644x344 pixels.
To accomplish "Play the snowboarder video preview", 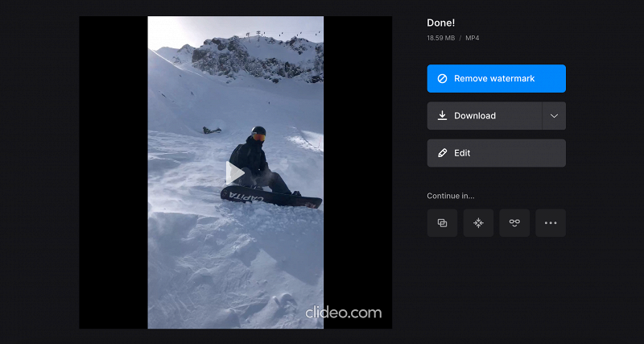I will pyautogui.click(x=235, y=173).
